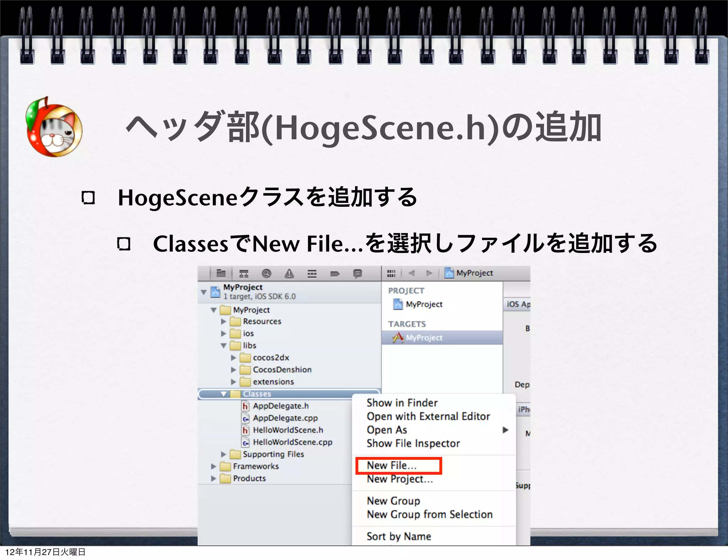Expand the cocos2dx folder triangle

click(233, 358)
